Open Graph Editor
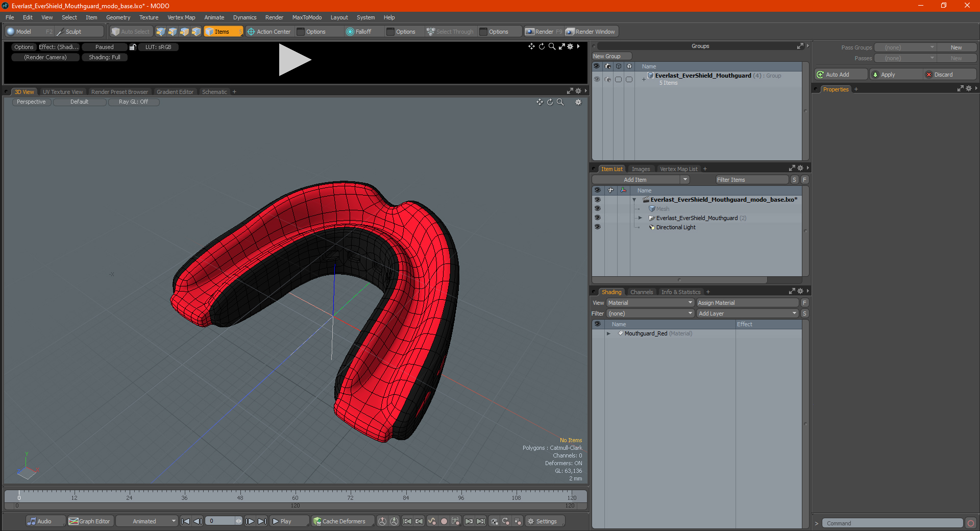980x531 pixels. pos(90,521)
